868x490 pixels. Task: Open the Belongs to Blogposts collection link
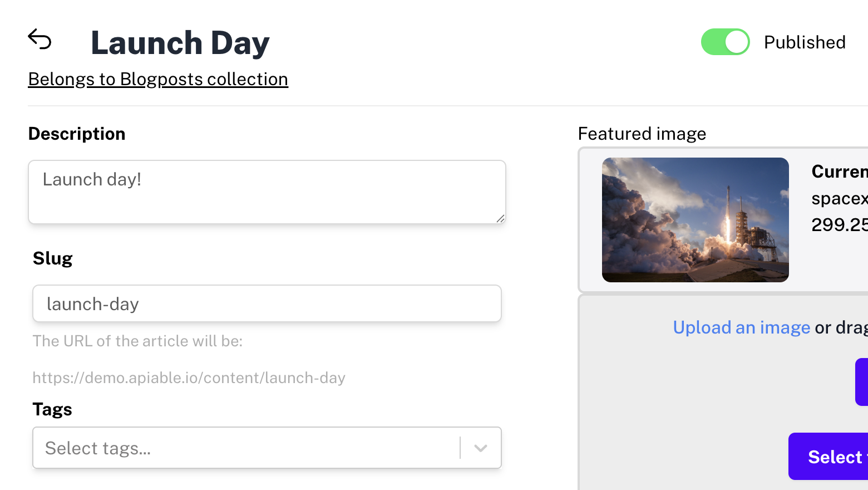tap(158, 79)
